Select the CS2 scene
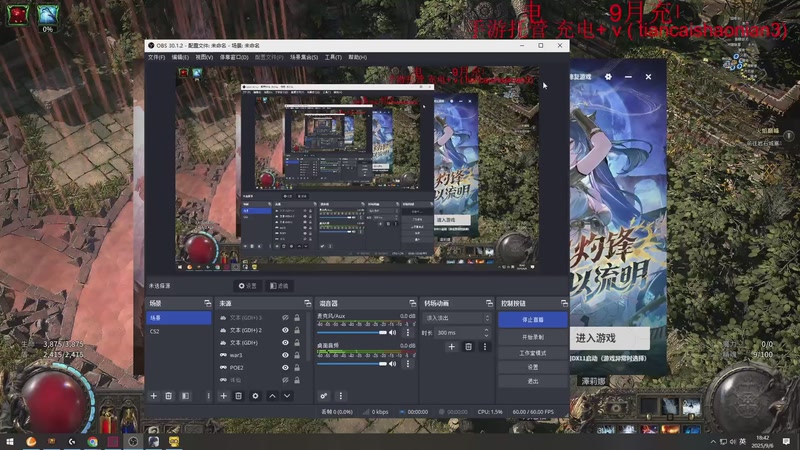The height and width of the screenshot is (450, 800). (179, 331)
